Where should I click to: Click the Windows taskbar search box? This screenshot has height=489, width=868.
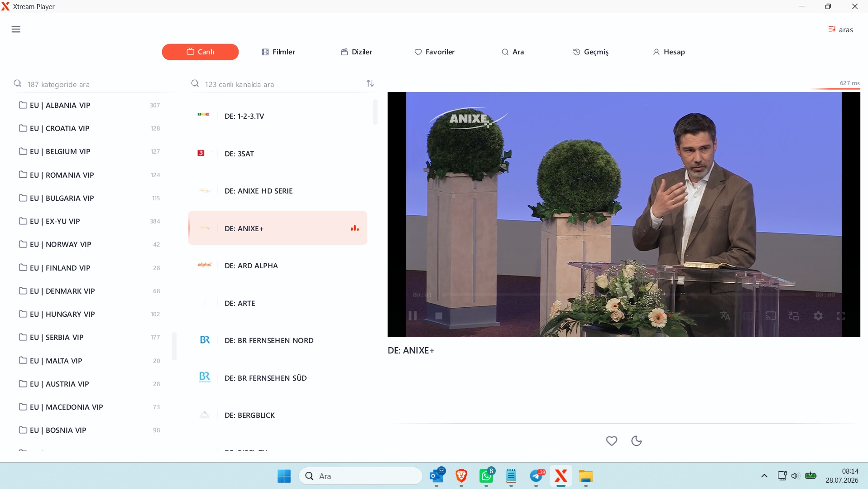[360, 476]
